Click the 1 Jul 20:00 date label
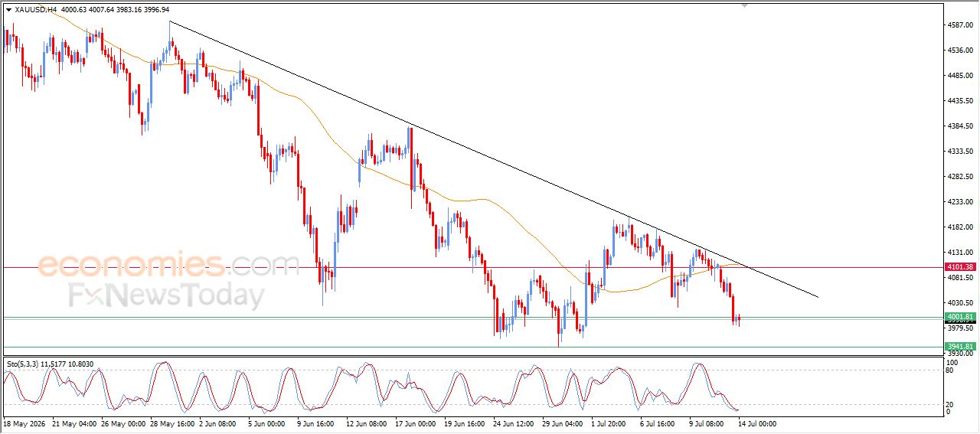This screenshot has width=980, height=434. pyautogui.click(x=610, y=423)
